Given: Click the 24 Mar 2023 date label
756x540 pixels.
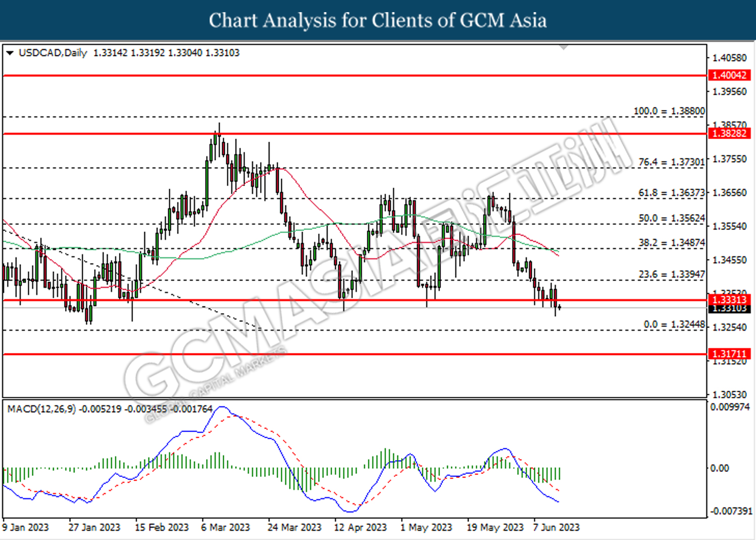Looking at the screenshot, I should 294,527.
